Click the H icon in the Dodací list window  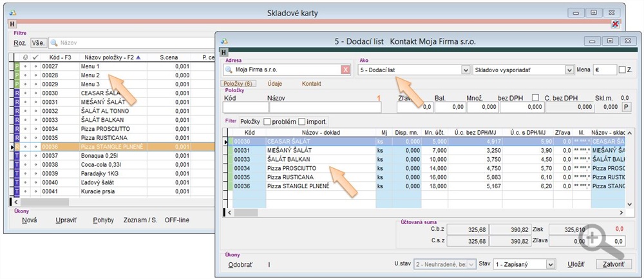point(223,52)
